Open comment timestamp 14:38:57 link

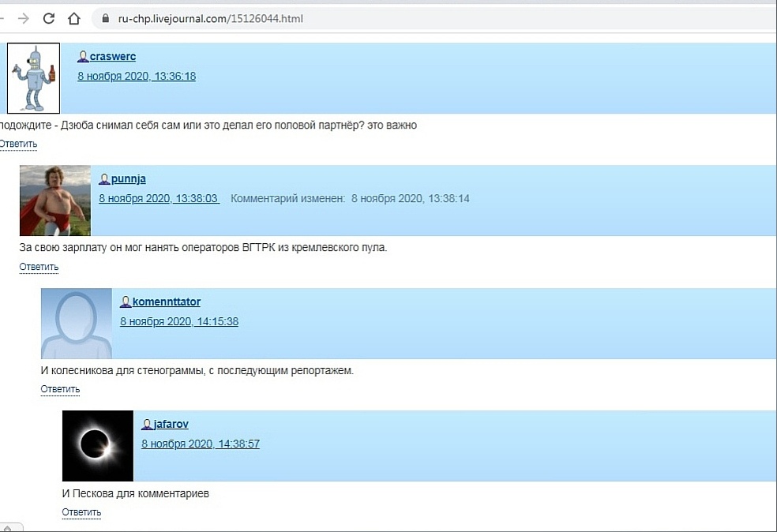[x=201, y=444]
